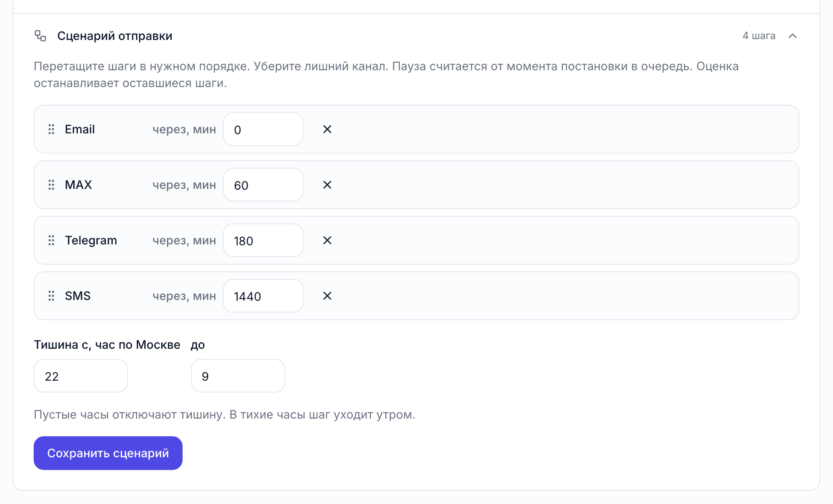Remove the SMS step
Viewport: 833px width, 504px height.
[x=327, y=296]
